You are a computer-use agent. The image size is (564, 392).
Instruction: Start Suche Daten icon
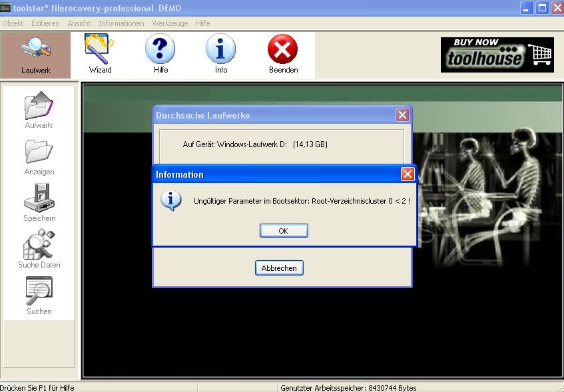(39, 249)
